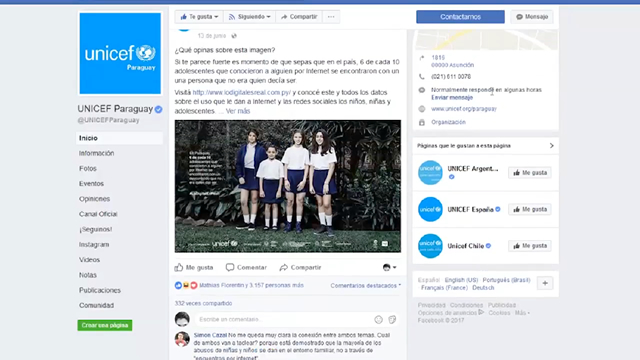Viewport: 640px width, 360px height.
Task: Open Eventos in the sidebar
Action: 91,184
